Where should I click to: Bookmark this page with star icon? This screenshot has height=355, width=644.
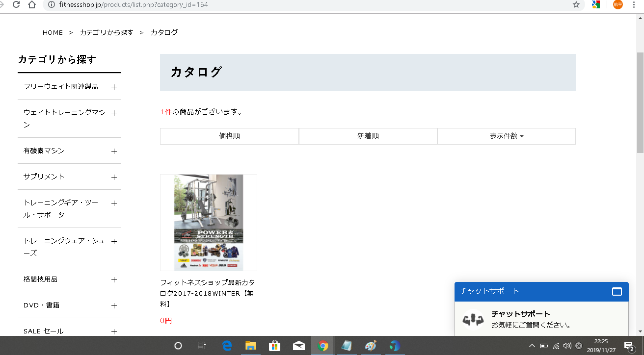tap(576, 4)
